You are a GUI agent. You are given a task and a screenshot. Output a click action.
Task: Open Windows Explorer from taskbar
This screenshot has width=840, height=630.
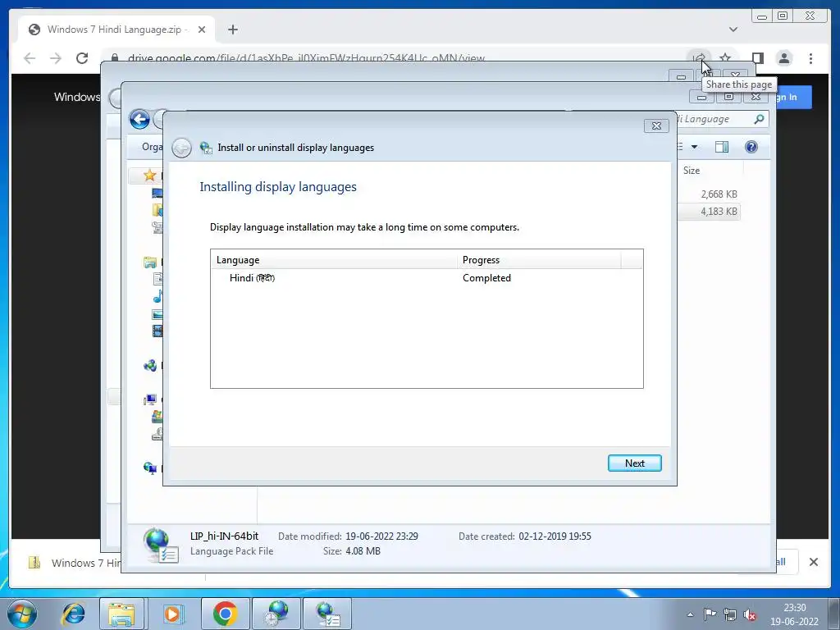[121, 614]
